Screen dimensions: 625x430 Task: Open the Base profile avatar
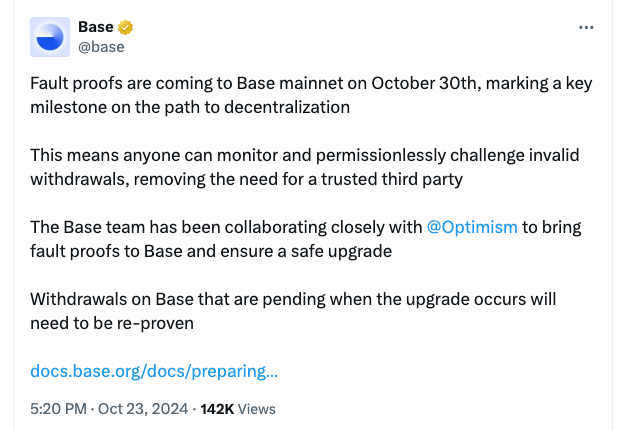tap(50, 36)
